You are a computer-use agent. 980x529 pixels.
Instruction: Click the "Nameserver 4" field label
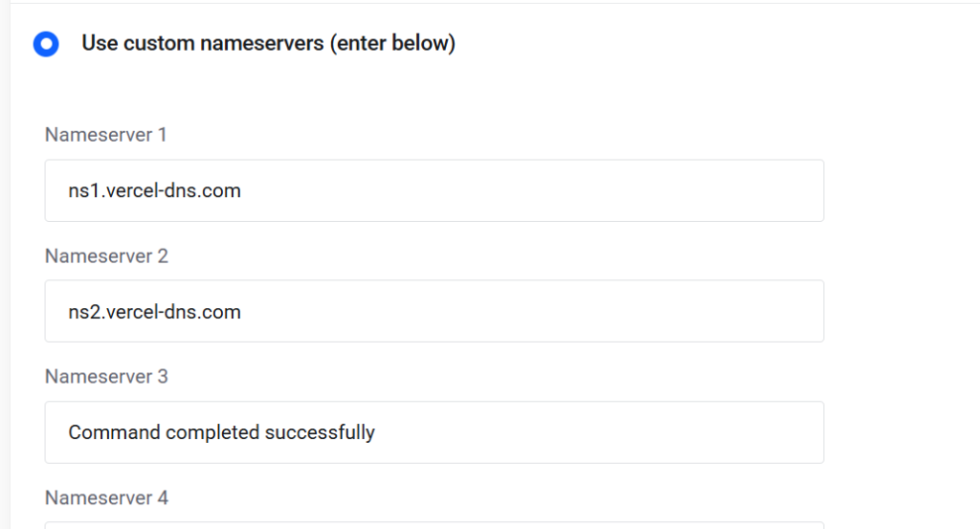106,498
